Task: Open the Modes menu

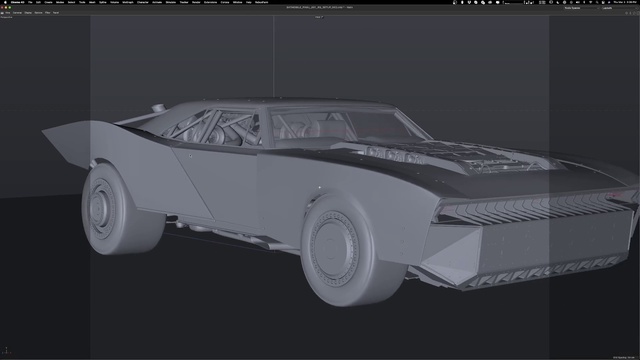Action: pyautogui.click(x=60, y=2)
